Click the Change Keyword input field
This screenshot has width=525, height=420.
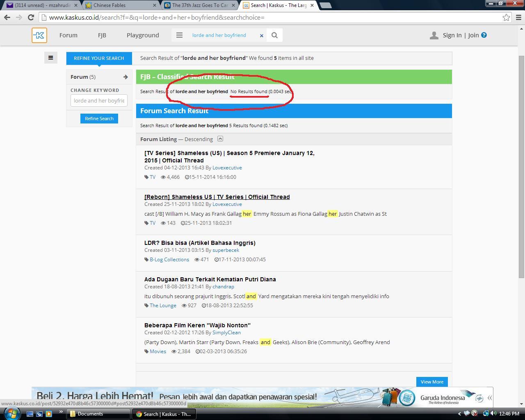(99, 100)
